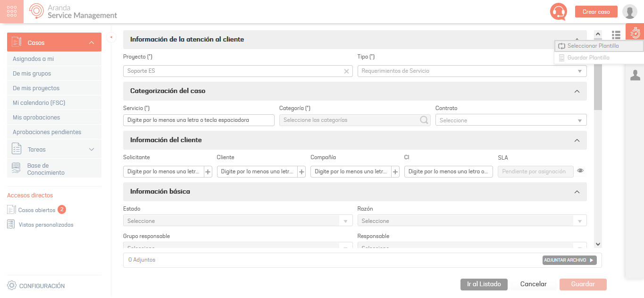Toggle the SLA eye visibility icon
The height and width of the screenshot is (298, 644).
click(x=580, y=171)
